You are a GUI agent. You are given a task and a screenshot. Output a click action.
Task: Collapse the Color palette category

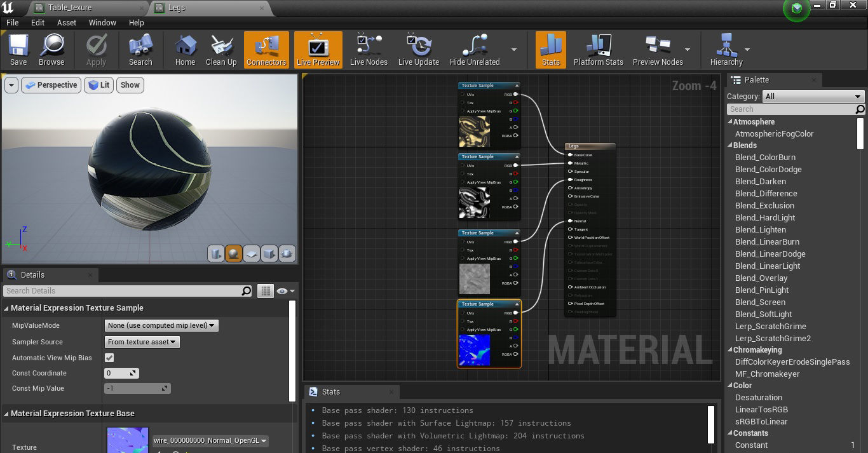coord(729,386)
